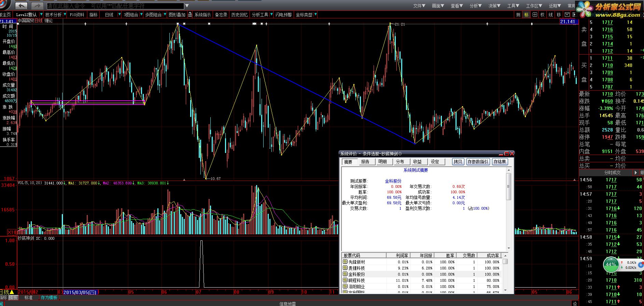The width and height of the screenshot is (644, 306).
Task: Click the 先锋新材 row stock icon
Action: (345, 262)
